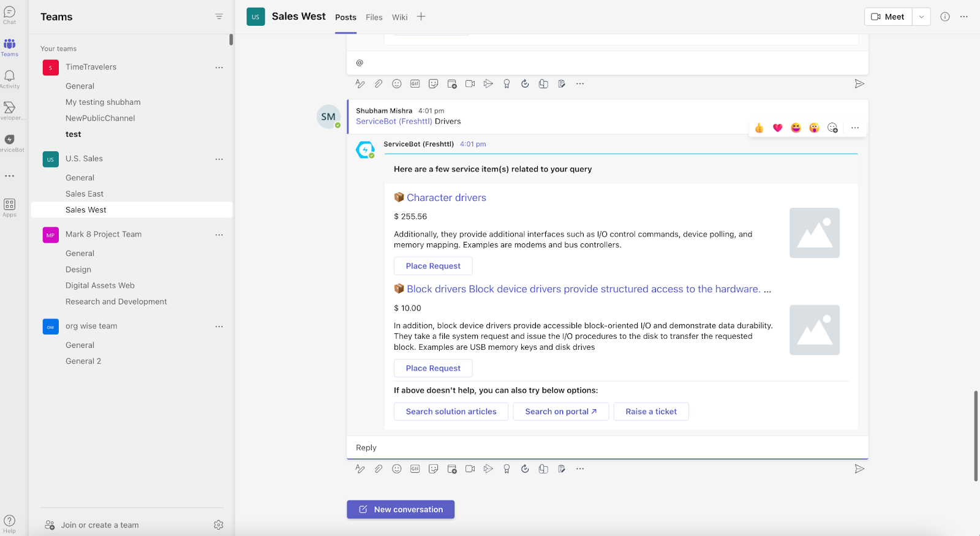The width and height of the screenshot is (980, 536).
Task: Open the ServiceBot app rail icon
Action: tap(10, 143)
